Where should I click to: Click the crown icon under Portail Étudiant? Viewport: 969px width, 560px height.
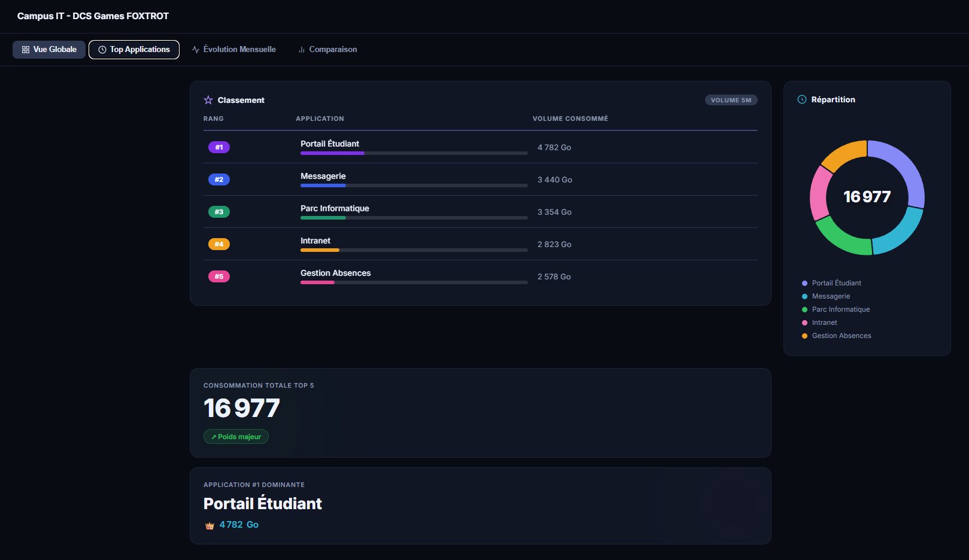209,525
